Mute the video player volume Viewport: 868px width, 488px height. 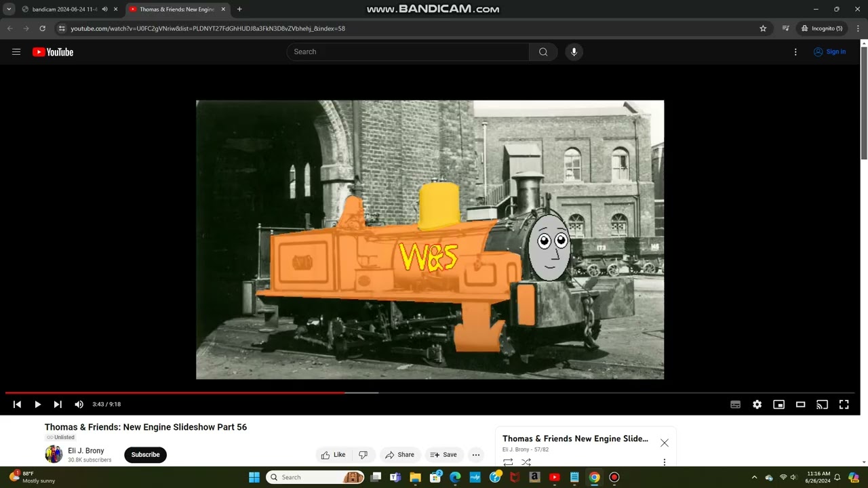(x=79, y=405)
